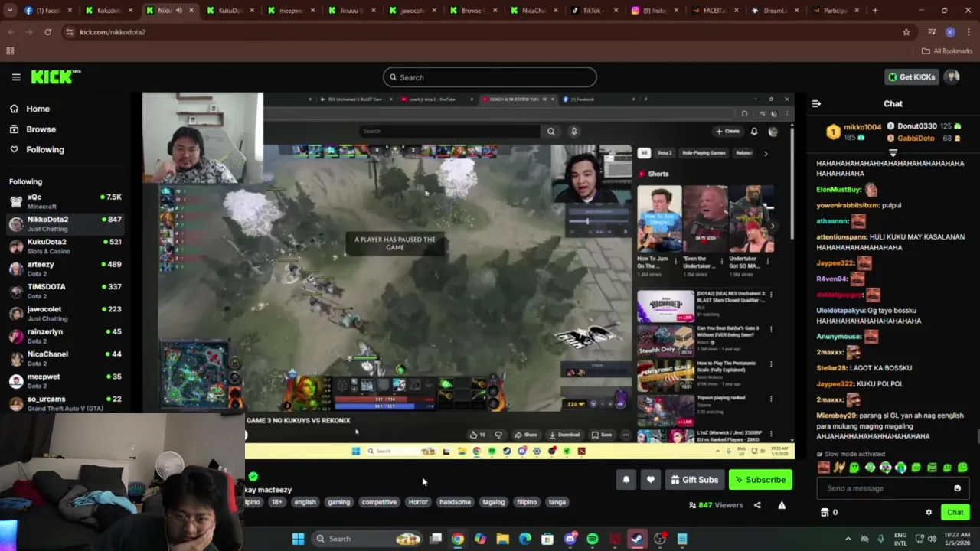The width and height of the screenshot is (980, 551).
Task: Click the Kick search field
Action: tap(490, 77)
